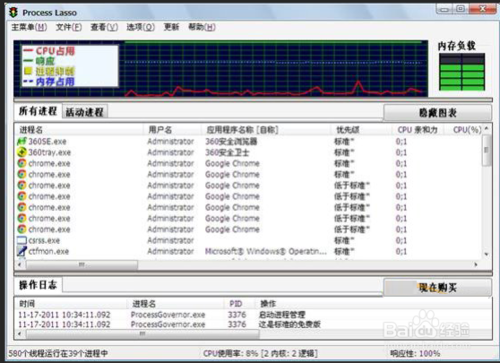
Task: Select the 360SE.exe process icon
Action: coord(22,141)
